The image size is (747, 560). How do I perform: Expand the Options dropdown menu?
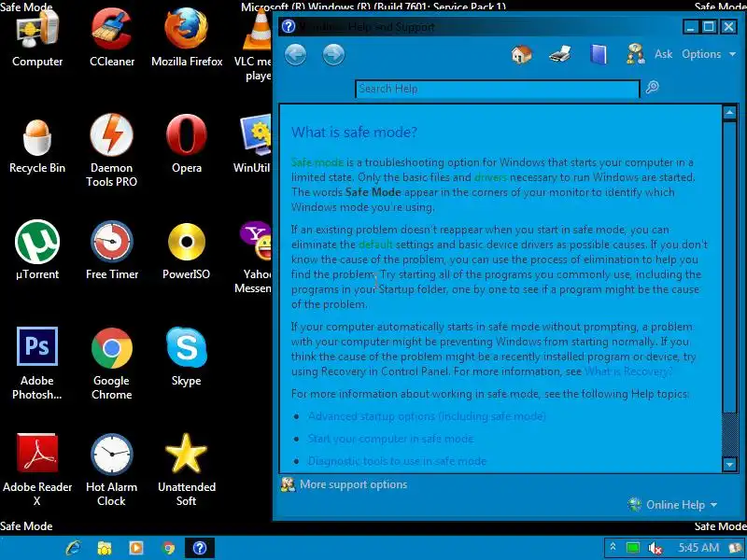(709, 54)
